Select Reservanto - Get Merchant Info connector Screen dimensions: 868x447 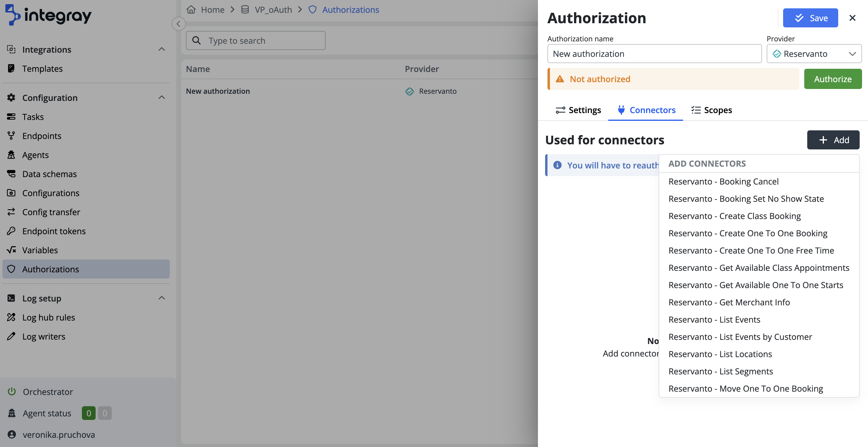click(729, 302)
